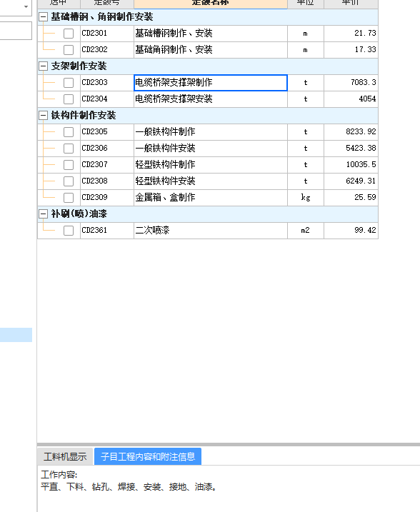Select the price cell 17.33

pyautogui.click(x=351, y=50)
